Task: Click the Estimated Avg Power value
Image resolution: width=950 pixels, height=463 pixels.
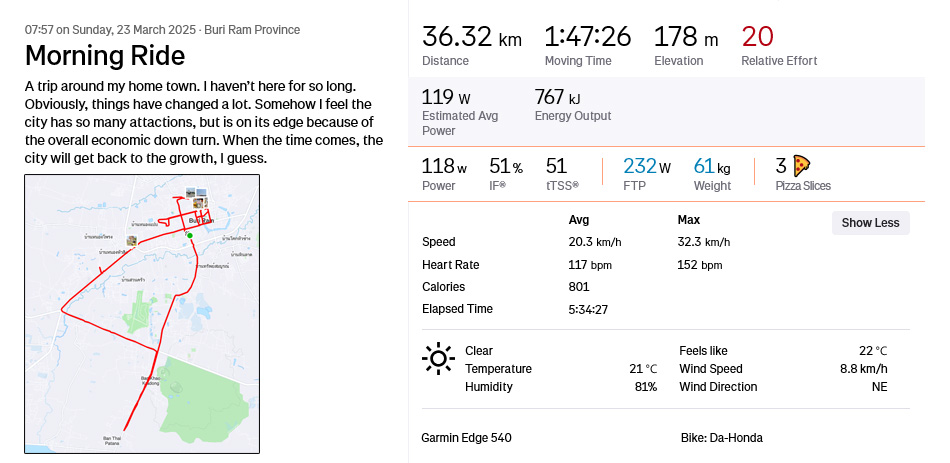Action: click(x=445, y=98)
